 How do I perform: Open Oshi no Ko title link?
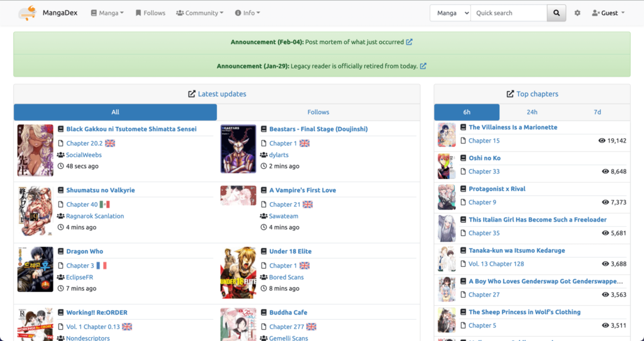tap(484, 158)
